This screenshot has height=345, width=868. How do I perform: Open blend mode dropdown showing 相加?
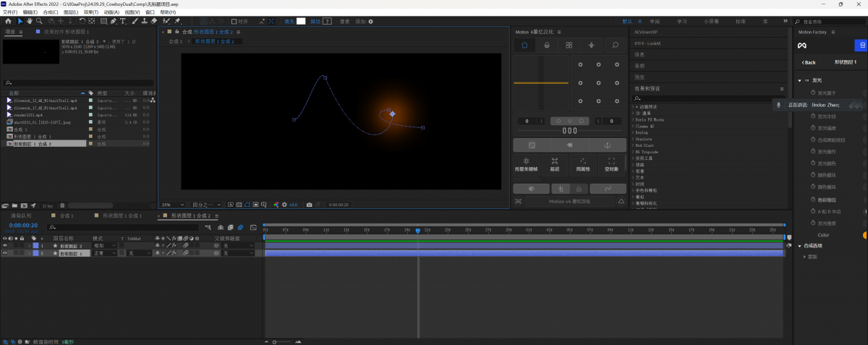[x=103, y=246]
